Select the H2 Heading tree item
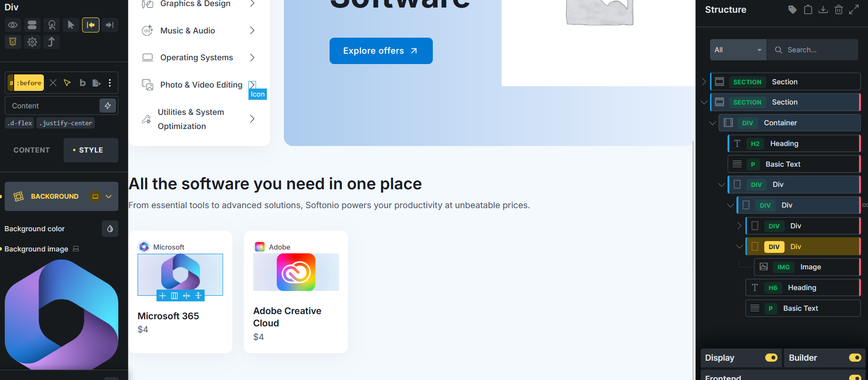Image resolution: width=868 pixels, height=380 pixels. point(794,144)
